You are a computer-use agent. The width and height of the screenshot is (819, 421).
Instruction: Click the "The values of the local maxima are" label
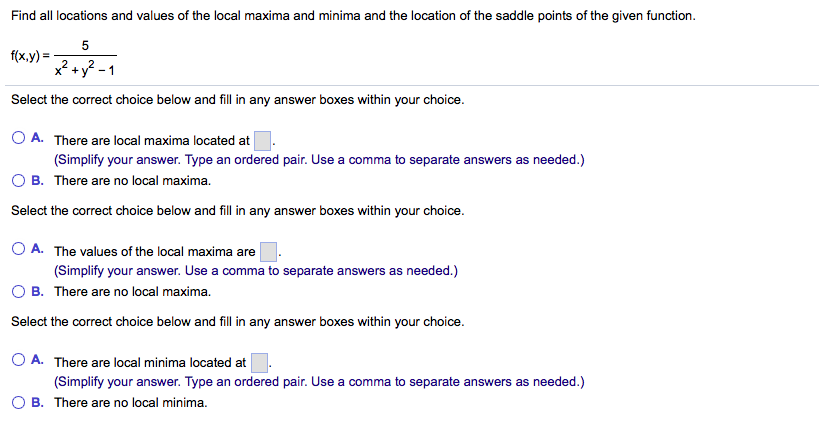pos(155,252)
